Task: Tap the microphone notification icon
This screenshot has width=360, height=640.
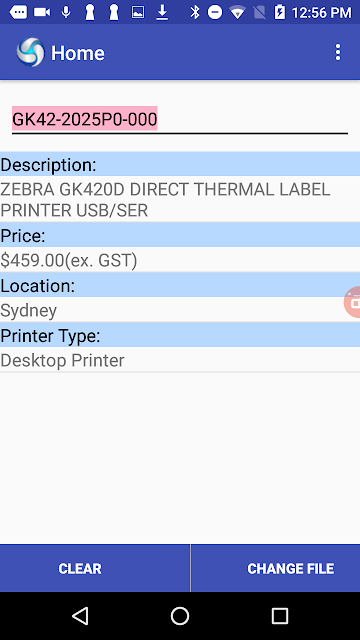Action: [66, 13]
